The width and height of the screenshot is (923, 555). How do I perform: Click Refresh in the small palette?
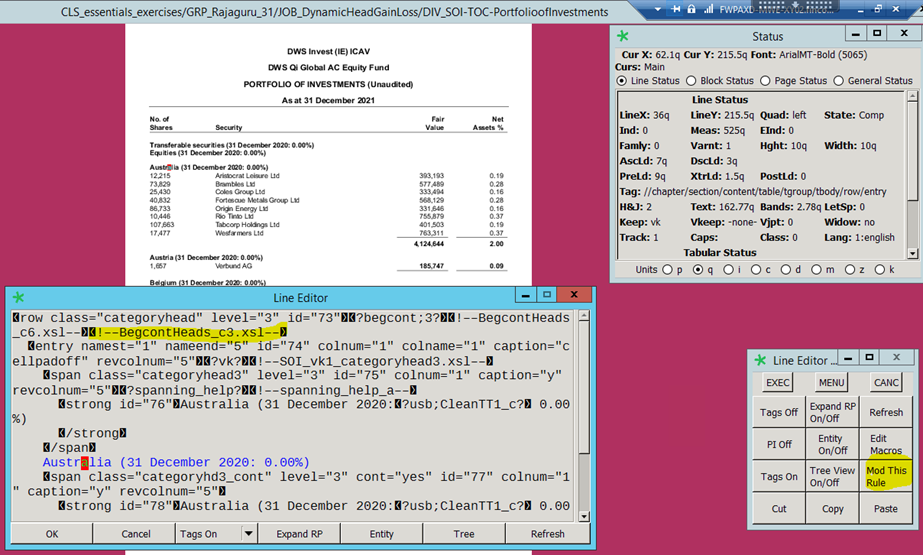coord(886,412)
